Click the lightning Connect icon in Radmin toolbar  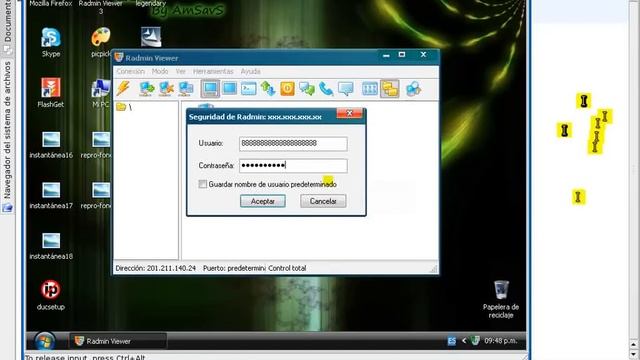tap(123, 89)
